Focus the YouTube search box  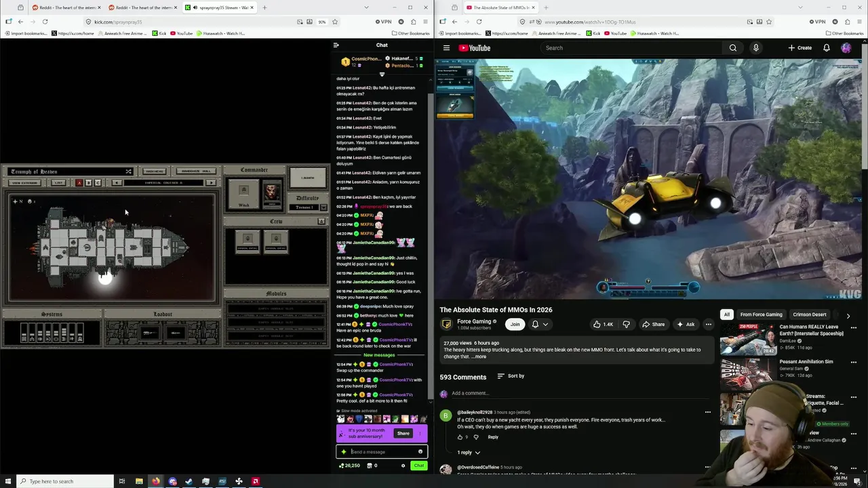pyautogui.click(x=631, y=48)
